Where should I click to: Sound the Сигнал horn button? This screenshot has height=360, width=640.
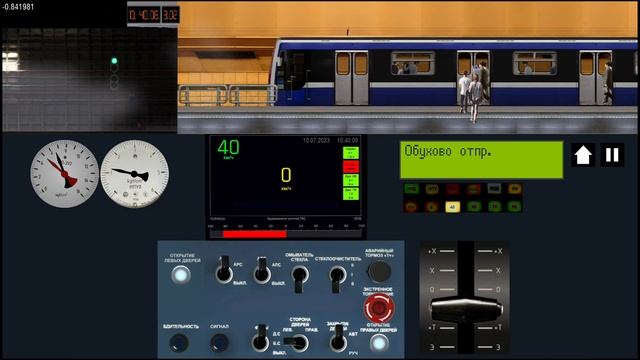click(220, 342)
